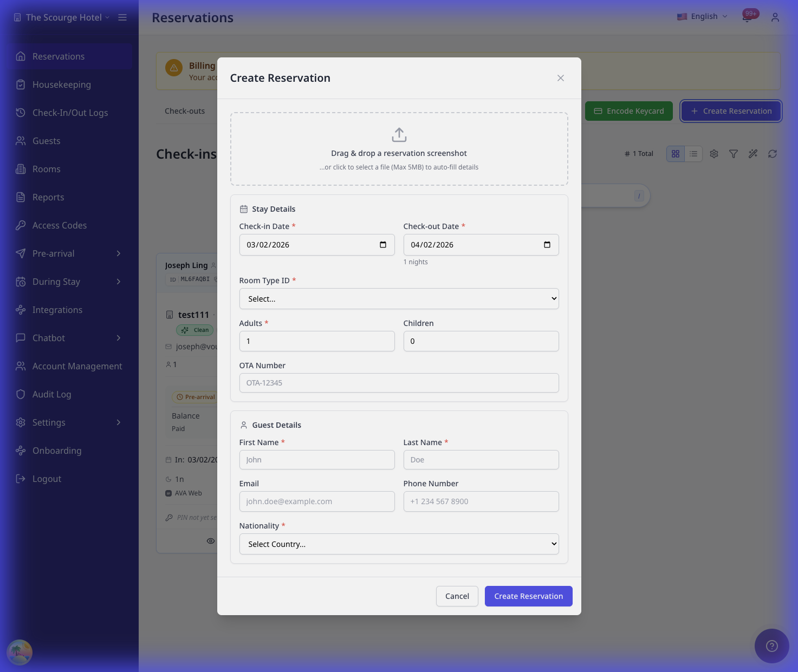Open the Select Country nationality dropdown
This screenshot has height=672, width=798.
tap(399, 544)
